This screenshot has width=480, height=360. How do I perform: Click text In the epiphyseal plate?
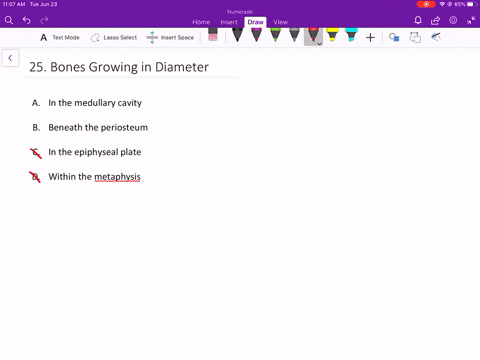point(95,152)
